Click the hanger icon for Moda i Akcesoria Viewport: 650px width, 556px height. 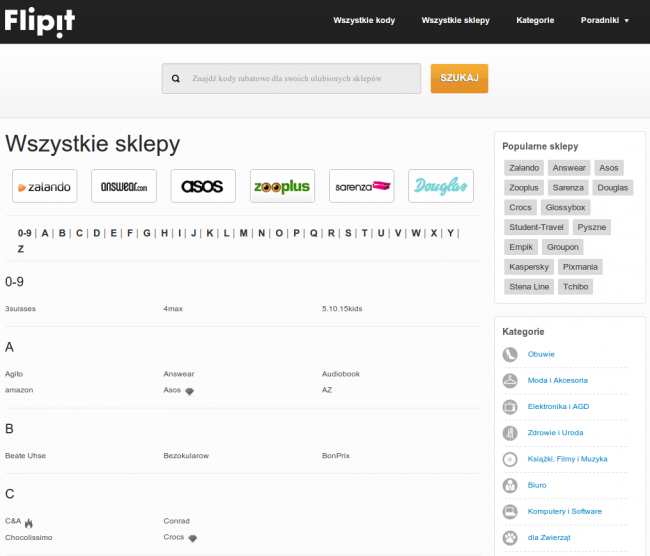point(510,381)
